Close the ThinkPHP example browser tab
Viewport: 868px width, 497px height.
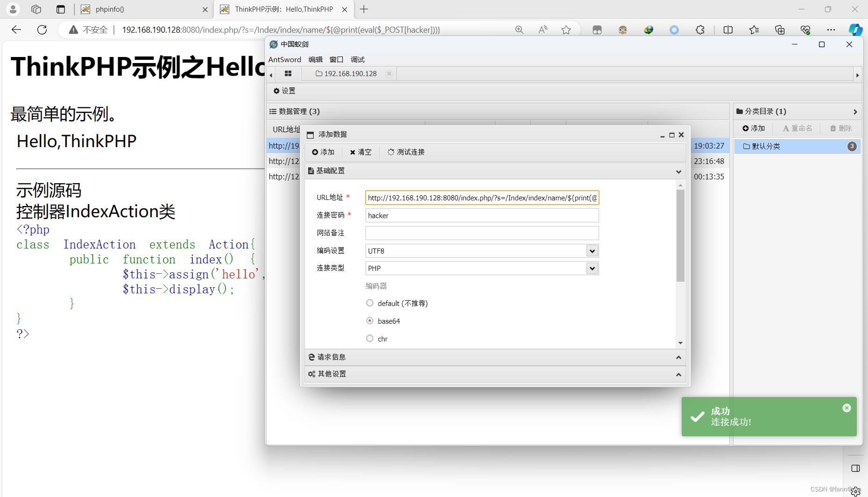(345, 9)
